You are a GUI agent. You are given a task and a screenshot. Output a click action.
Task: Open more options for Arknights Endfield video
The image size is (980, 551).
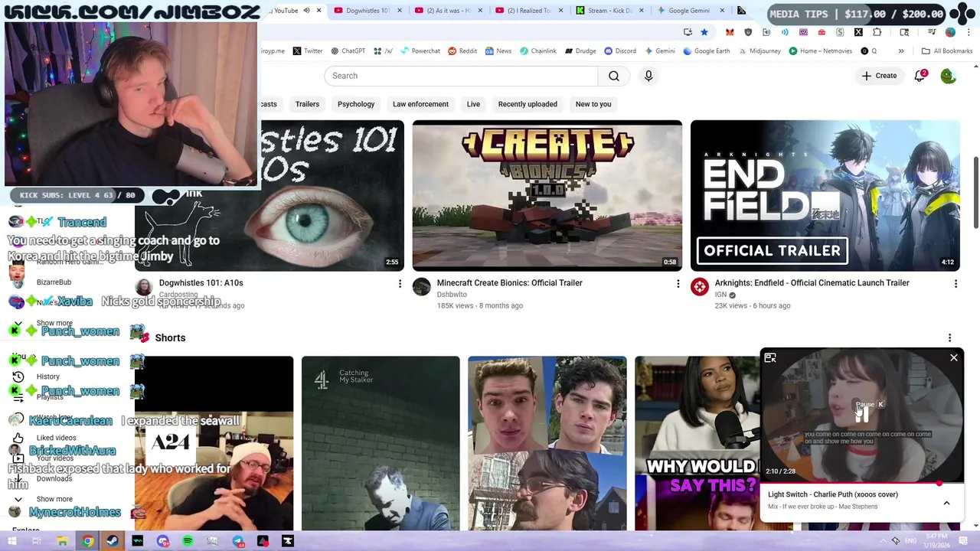pyautogui.click(x=955, y=284)
